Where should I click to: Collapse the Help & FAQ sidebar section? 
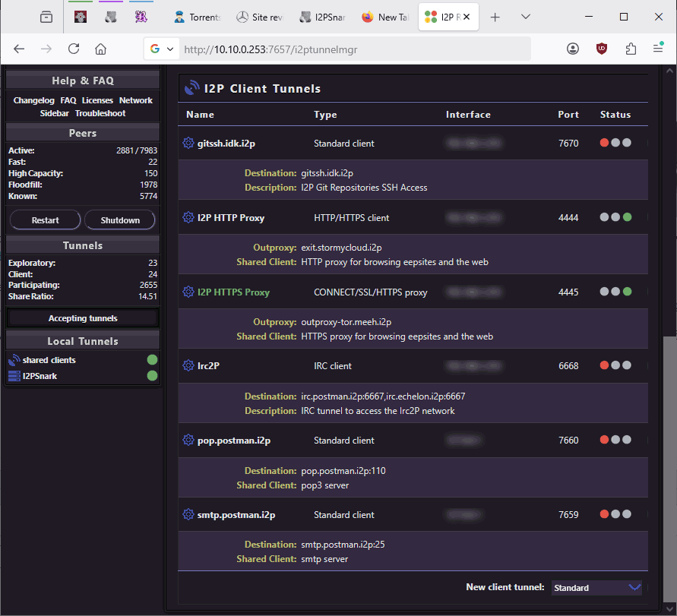point(83,81)
